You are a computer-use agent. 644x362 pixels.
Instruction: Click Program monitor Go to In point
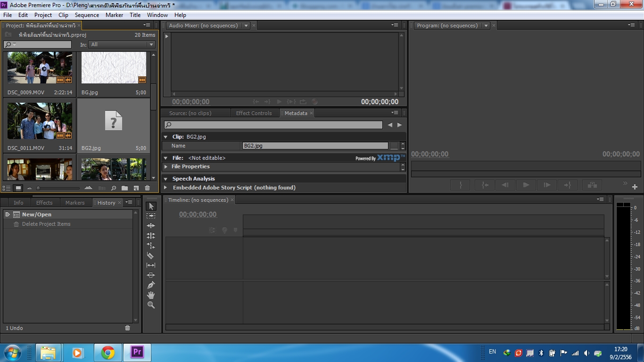click(x=484, y=185)
